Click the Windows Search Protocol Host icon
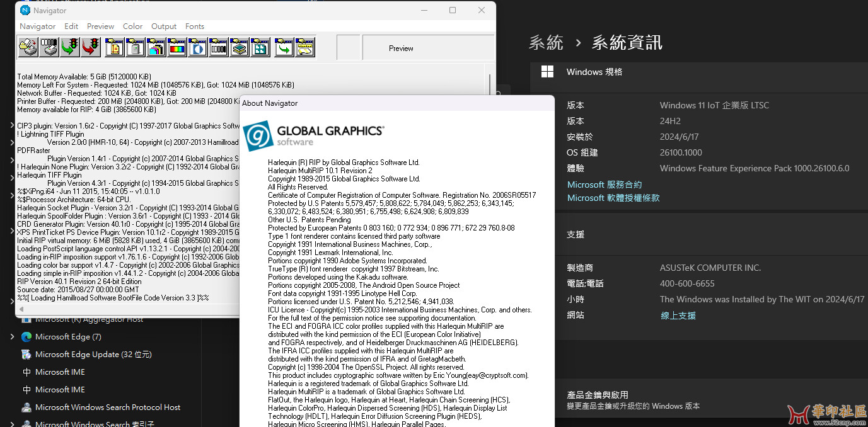This screenshot has width=868, height=427. point(26,407)
